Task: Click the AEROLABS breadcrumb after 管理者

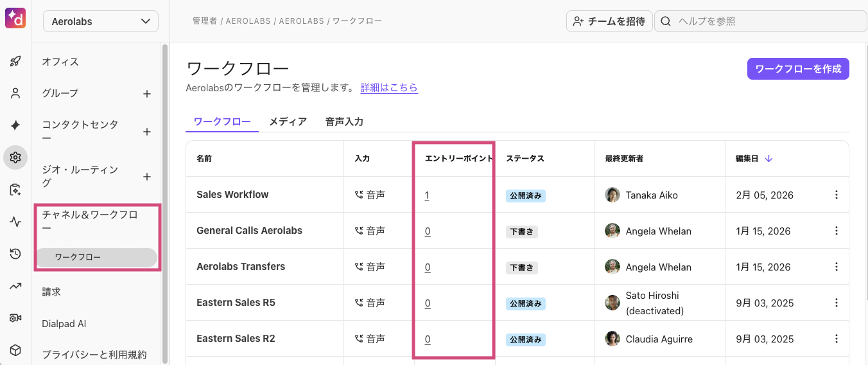Action: point(250,21)
